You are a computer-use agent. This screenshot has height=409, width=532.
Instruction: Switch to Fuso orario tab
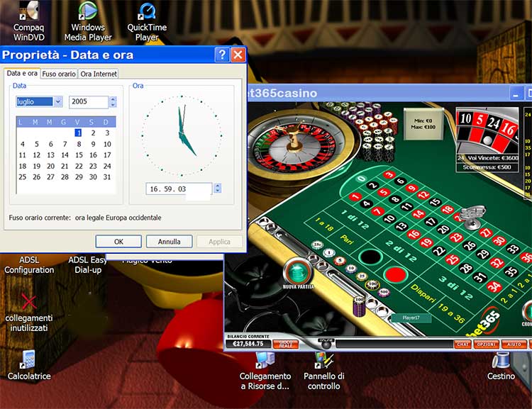(59, 74)
